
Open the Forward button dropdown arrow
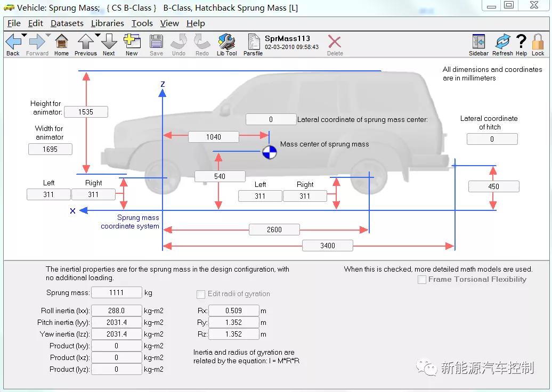(48, 36)
